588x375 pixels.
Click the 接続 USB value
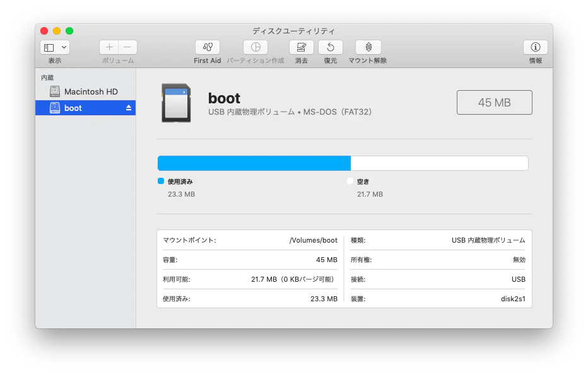pos(518,279)
